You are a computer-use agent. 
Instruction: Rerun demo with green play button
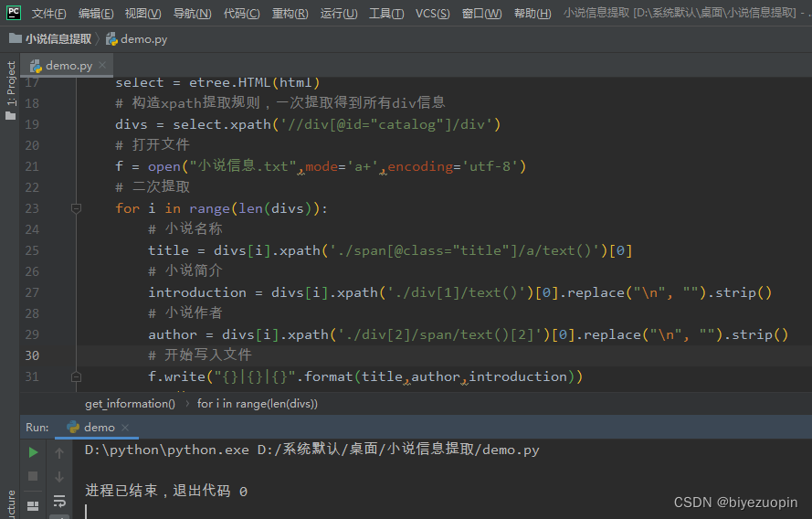[x=33, y=452]
